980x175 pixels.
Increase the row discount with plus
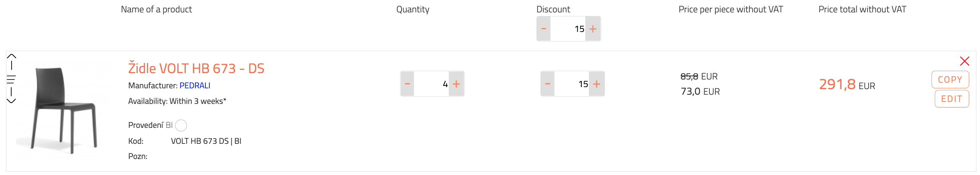tap(596, 84)
